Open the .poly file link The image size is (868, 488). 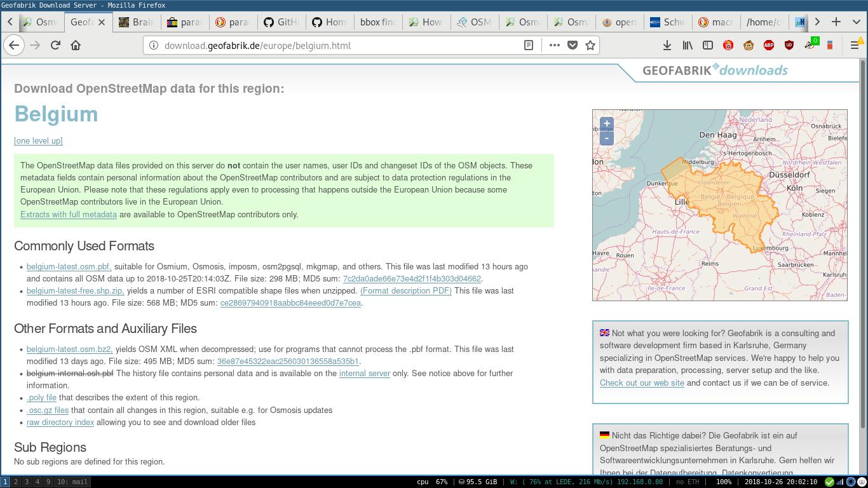point(41,398)
